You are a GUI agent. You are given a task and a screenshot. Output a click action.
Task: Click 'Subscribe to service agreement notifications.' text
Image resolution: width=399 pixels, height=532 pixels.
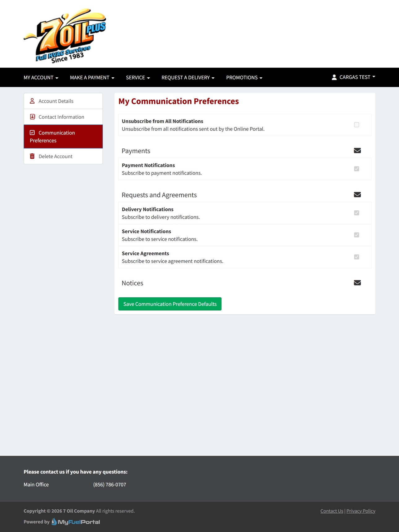173,261
